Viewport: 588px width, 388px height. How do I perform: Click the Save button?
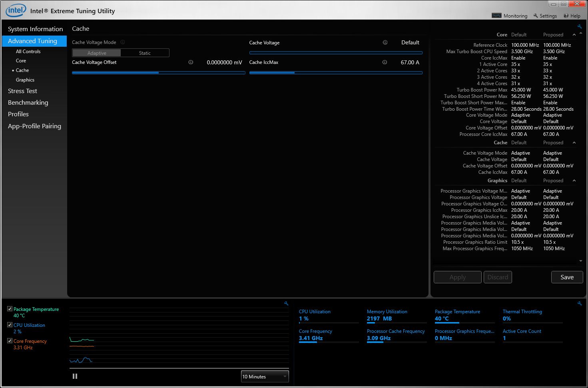coord(566,277)
